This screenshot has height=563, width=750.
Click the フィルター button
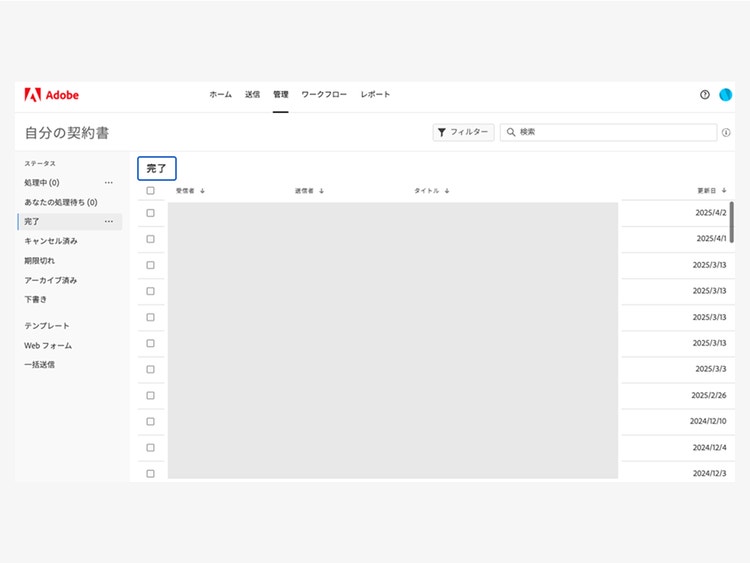coord(463,132)
